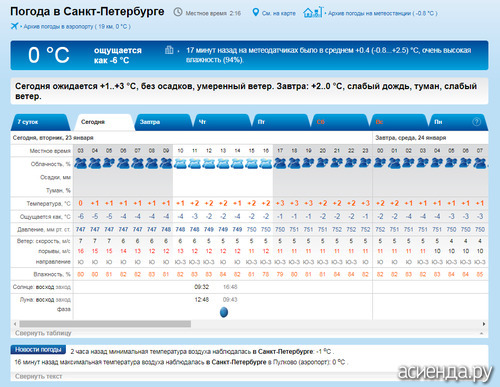Click the weather station house icon

point(313,12)
